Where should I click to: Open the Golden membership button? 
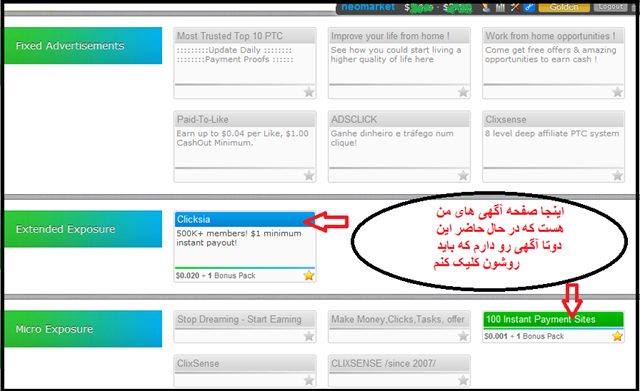[564, 7]
